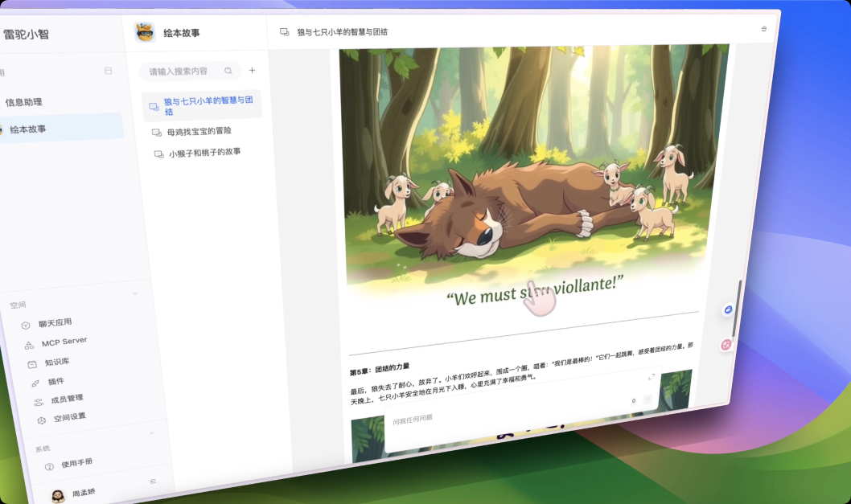
Task: Click the 插件 plug icon
Action: (x=35, y=383)
